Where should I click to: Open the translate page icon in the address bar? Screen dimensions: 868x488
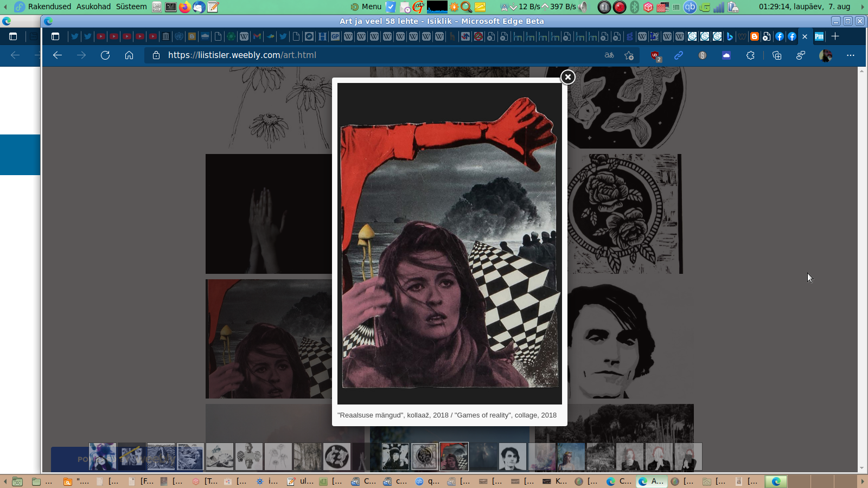[x=609, y=55]
